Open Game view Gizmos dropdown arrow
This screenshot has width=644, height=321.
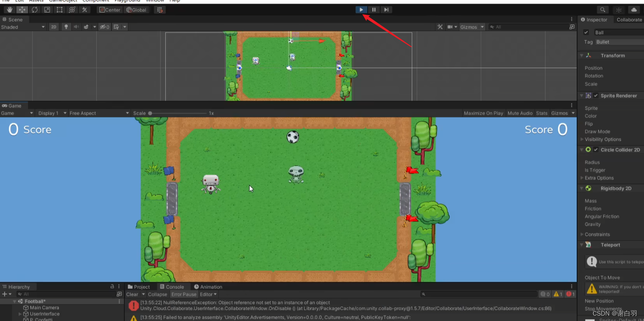click(x=574, y=113)
